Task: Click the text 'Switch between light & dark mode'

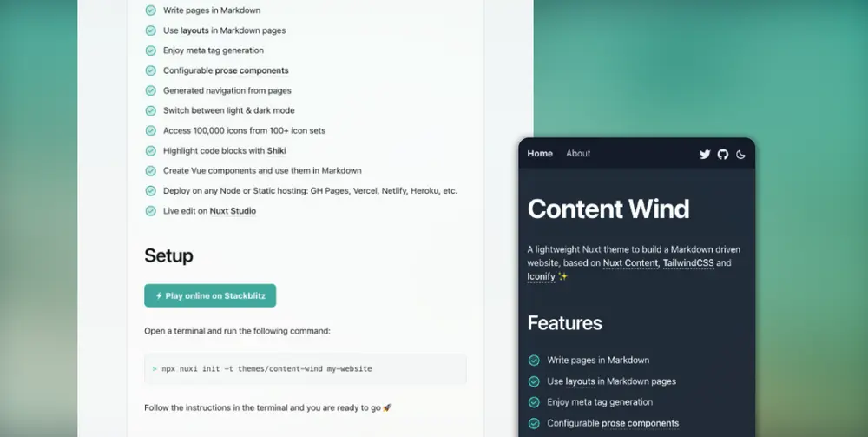Action: click(x=228, y=110)
